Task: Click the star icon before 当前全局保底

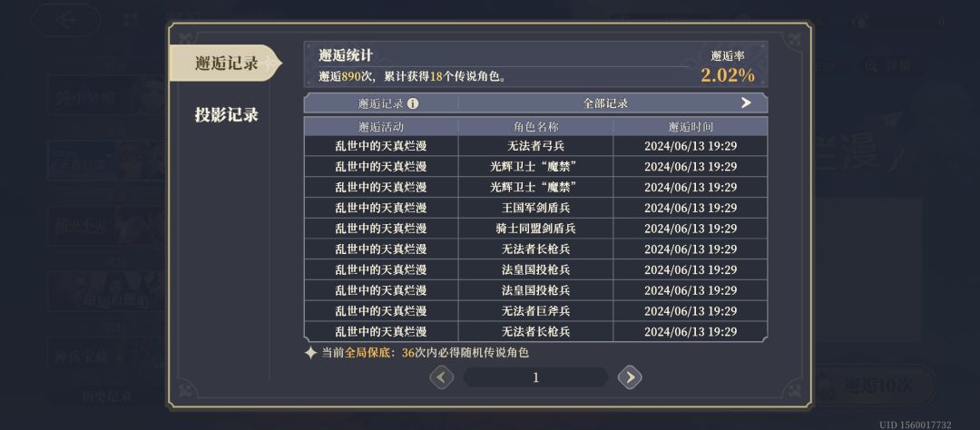Action: (310, 353)
